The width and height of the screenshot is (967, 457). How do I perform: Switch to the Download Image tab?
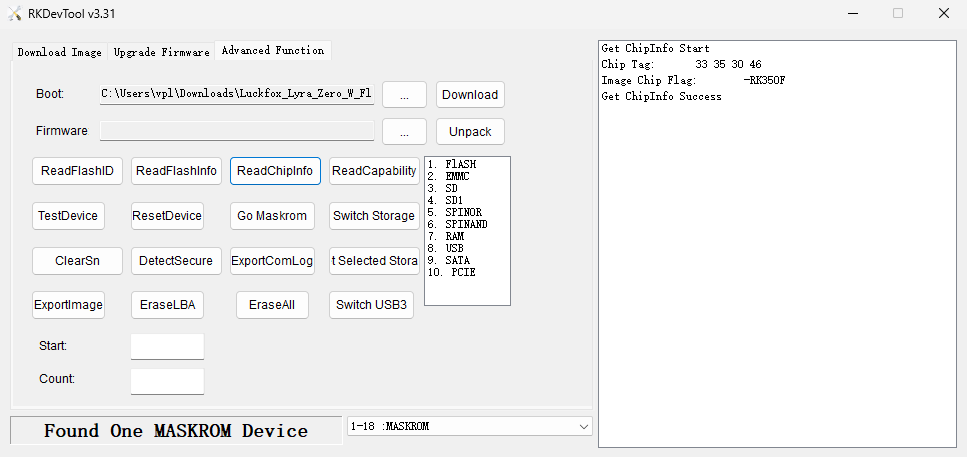click(x=60, y=52)
